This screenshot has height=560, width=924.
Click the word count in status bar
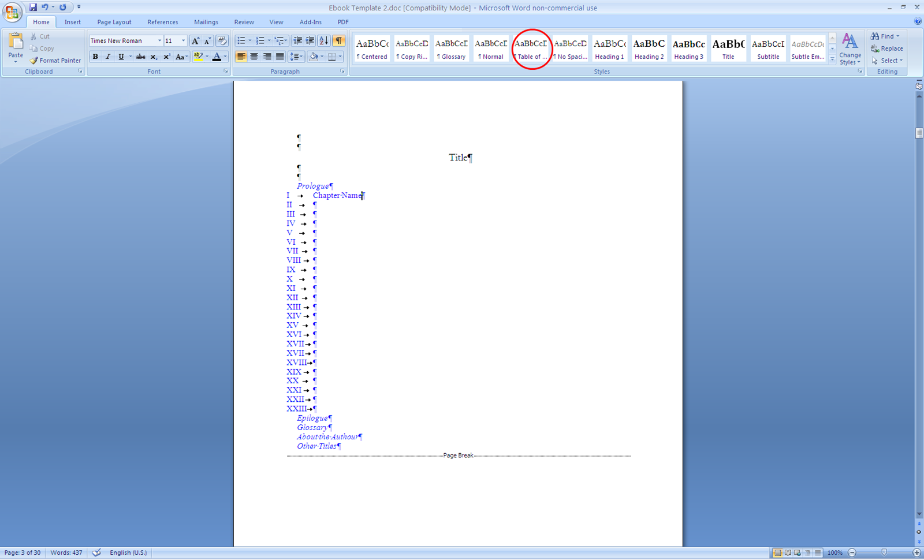(x=66, y=552)
